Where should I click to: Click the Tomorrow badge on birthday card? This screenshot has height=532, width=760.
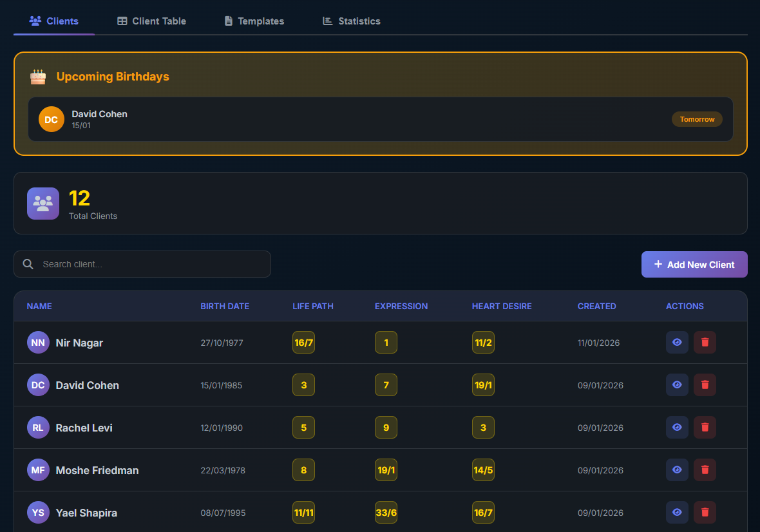697,119
